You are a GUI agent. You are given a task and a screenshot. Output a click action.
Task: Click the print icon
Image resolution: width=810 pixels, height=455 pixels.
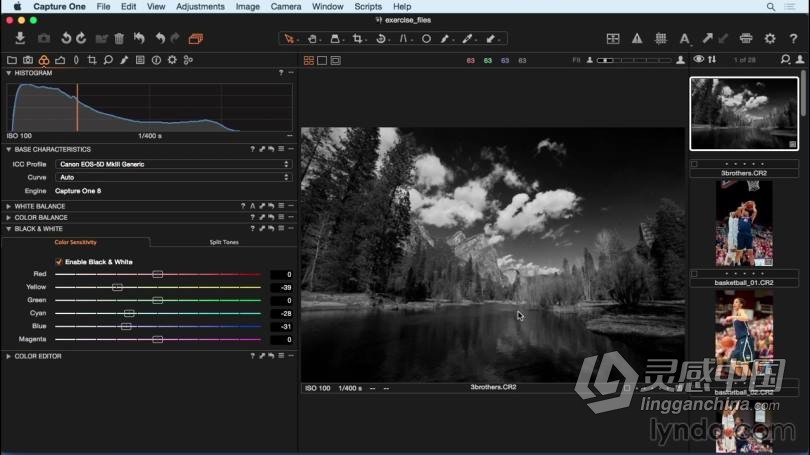coord(746,39)
